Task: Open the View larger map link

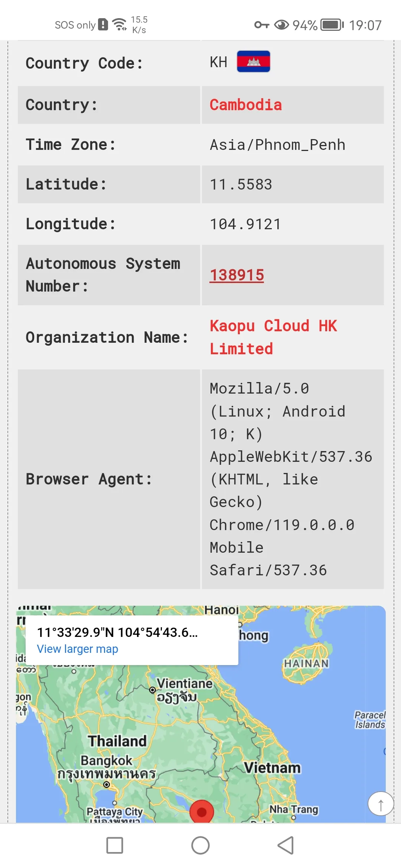Action: (x=78, y=649)
